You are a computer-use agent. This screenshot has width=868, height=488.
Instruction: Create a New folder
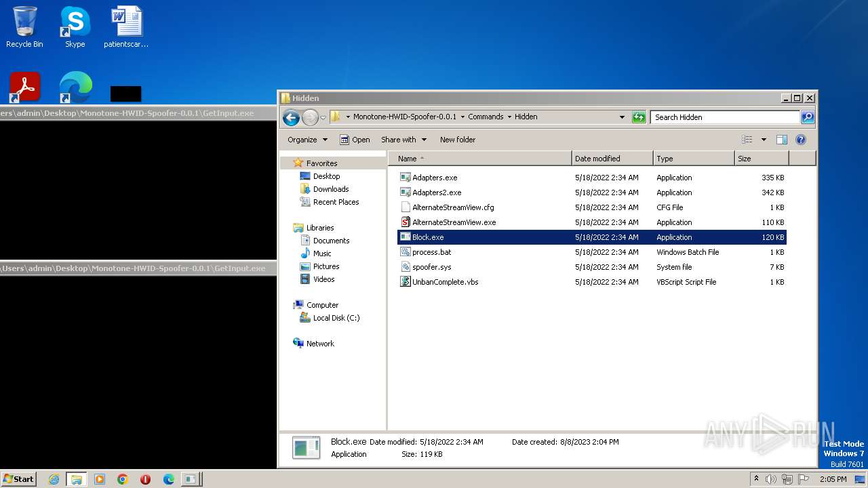458,140
